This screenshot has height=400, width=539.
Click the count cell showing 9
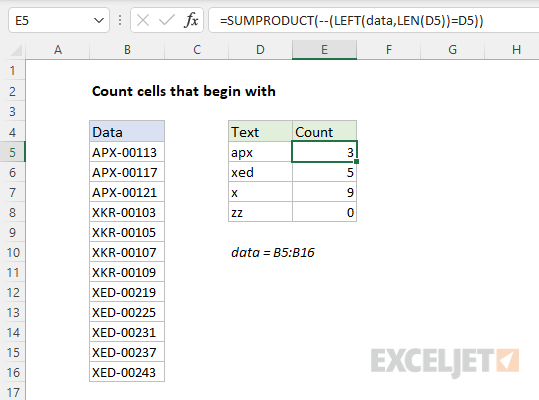[324, 192]
